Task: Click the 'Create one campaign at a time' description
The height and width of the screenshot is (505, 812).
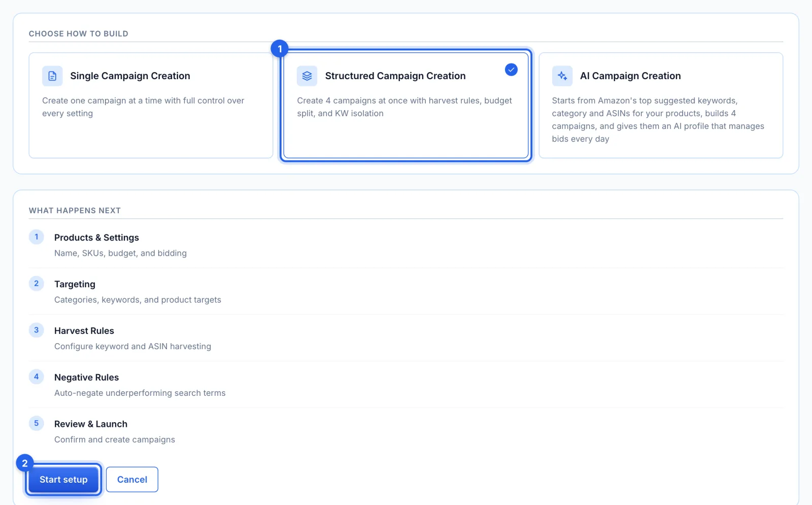Action: tap(143, 107)
